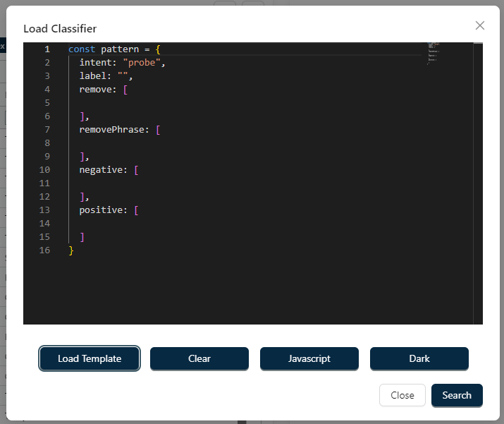Close the Load Classifier dialog with X icon
Image resolution: width=504 pixels, height=424 pixels.
click(x=480, y=25)
